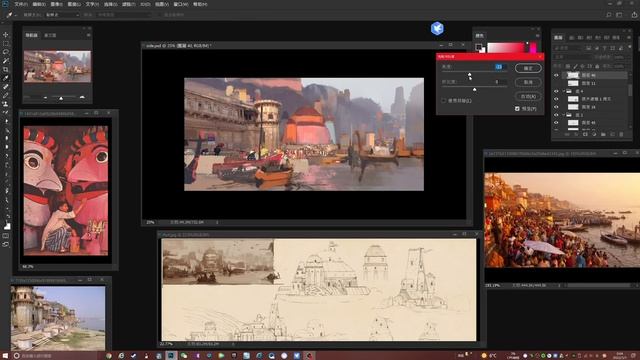The width and height of the screenshot is (640, 360).
Task: Toggle Quick Mask mode icon
Action: 6,236
